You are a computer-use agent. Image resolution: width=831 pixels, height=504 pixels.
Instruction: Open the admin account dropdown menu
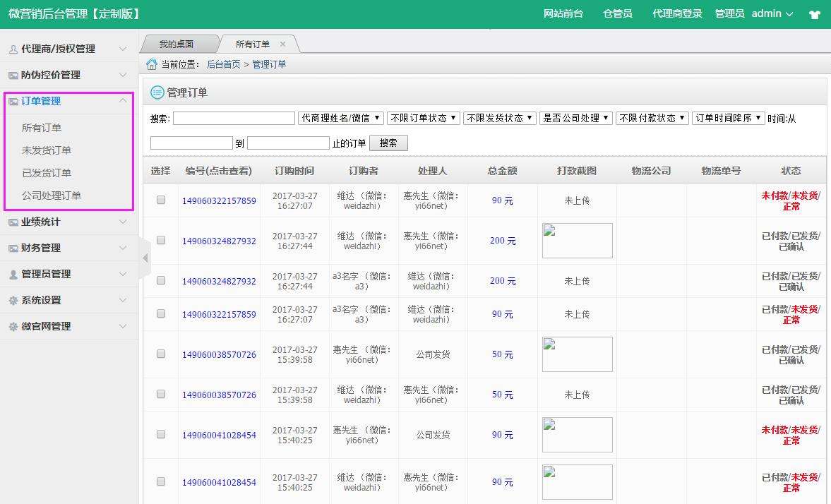(771, 13)
